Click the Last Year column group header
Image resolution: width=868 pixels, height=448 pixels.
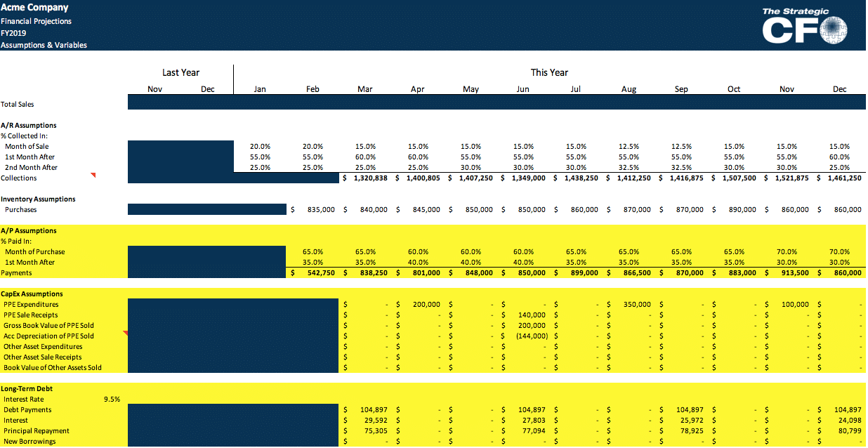click(x=180, y=72)
